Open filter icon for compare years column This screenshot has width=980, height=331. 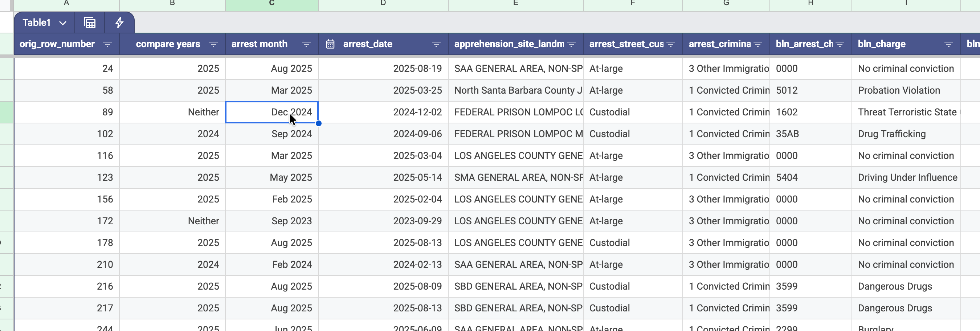[x=213, y=44]
